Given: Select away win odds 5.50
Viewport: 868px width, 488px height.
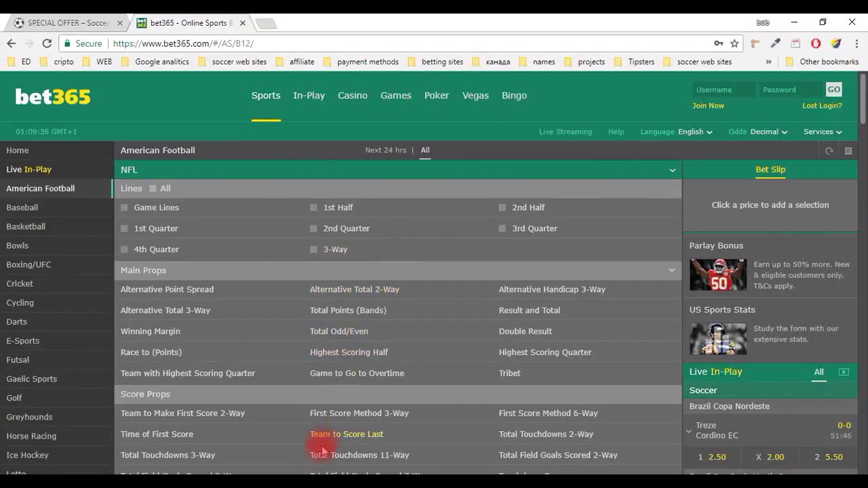Looking at the screenshot, I should point(828,457).
